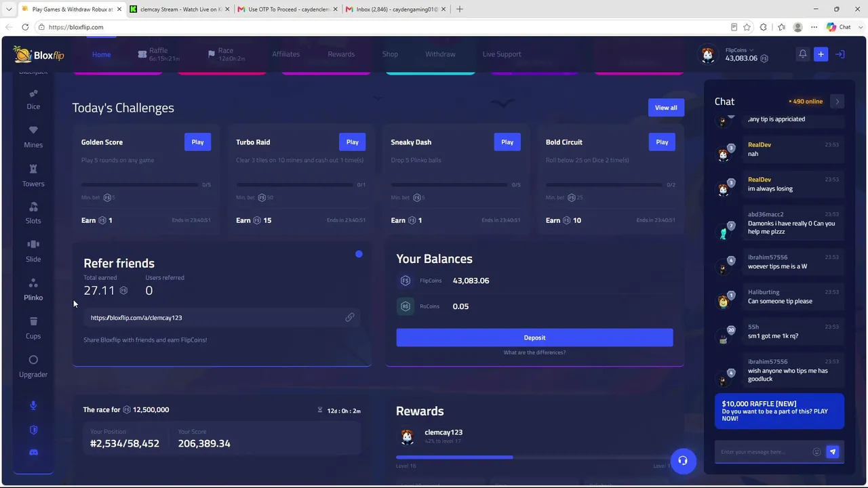Open the emoji picker in chat

coord(816,452)
